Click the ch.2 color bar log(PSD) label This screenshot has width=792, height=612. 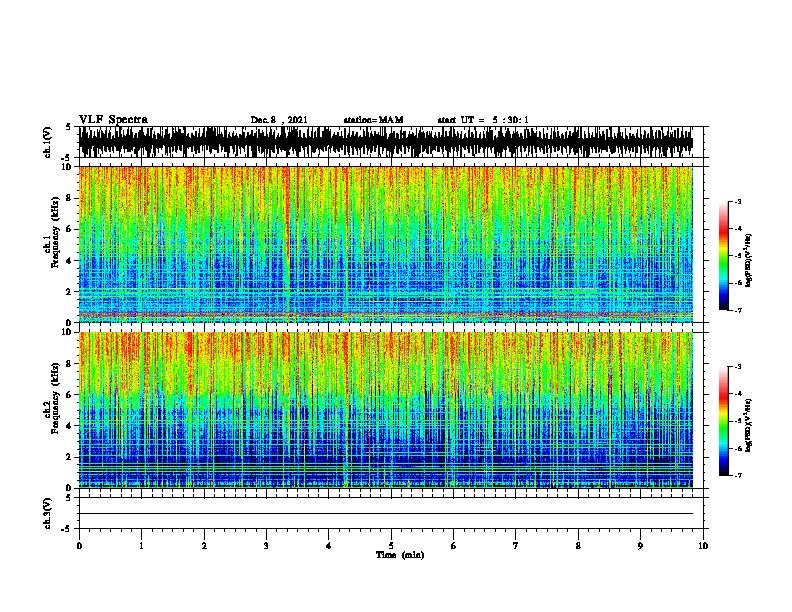tap(748, 425)
